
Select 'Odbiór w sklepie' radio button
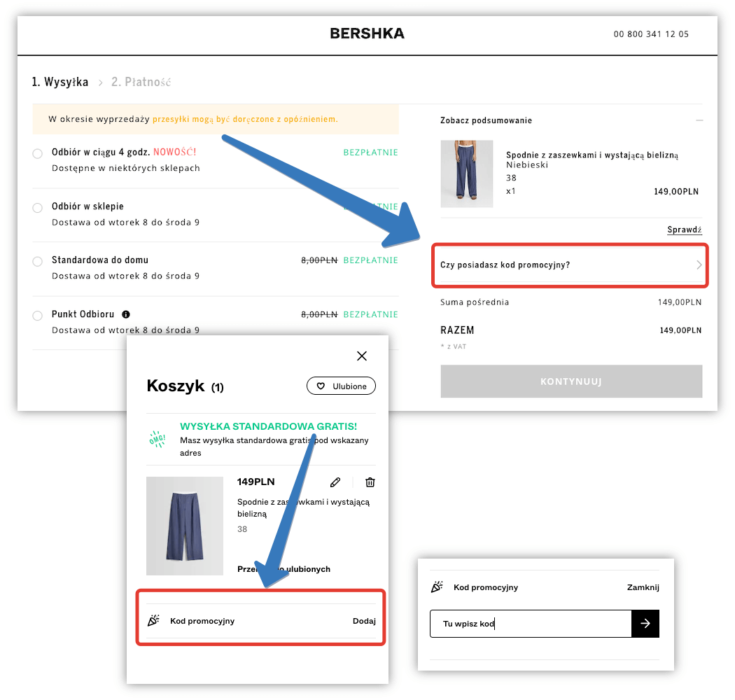[38, 208]
